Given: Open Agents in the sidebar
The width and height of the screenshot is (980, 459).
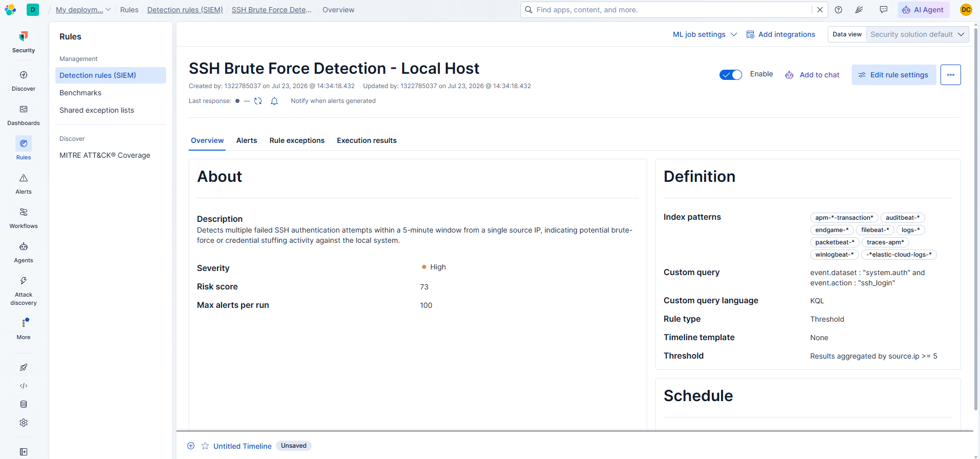Looking at the screenshot, I should pos(24,253).
